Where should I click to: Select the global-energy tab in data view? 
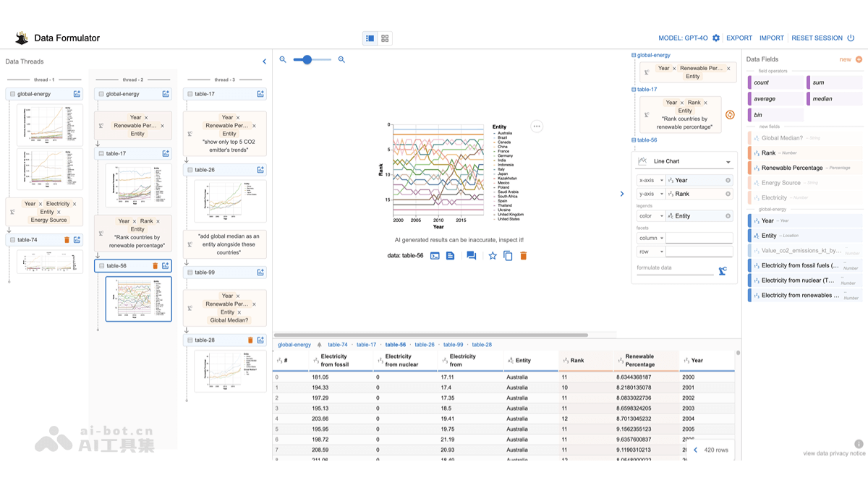click(294, 345)
